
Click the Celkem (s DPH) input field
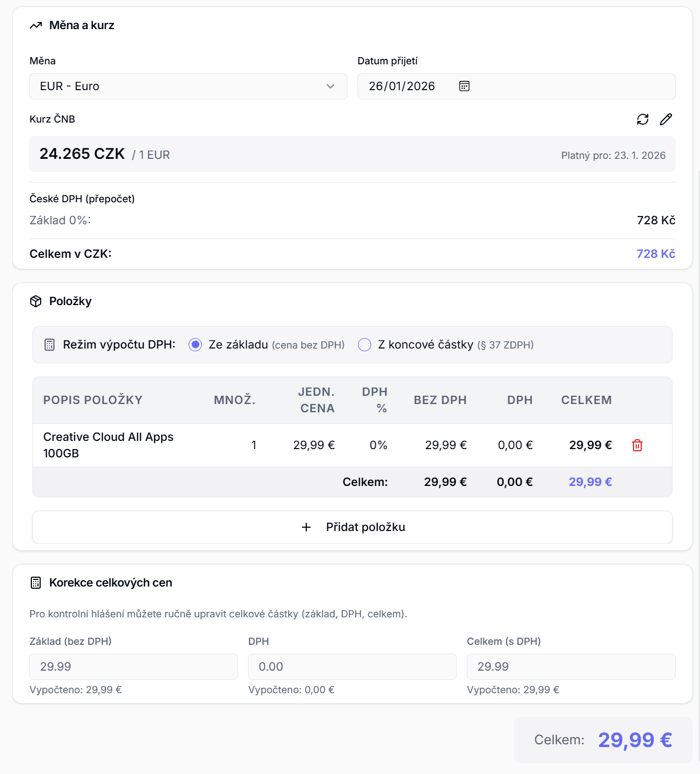[570, 667]
